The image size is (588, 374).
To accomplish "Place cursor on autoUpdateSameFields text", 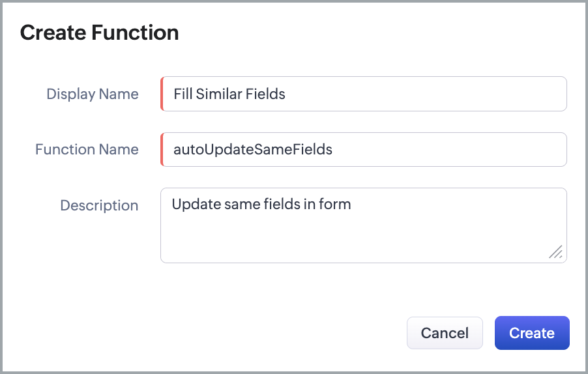I will 253,150.
